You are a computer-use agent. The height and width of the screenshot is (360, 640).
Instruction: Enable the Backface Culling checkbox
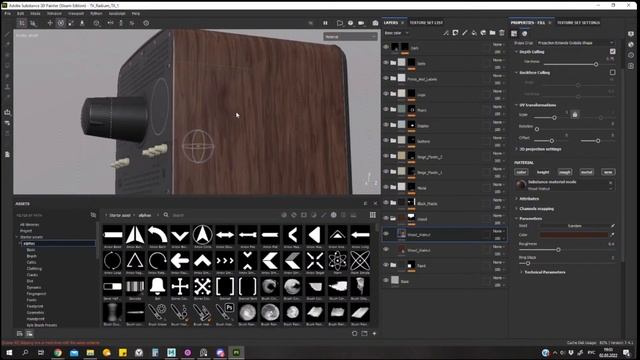613,72
